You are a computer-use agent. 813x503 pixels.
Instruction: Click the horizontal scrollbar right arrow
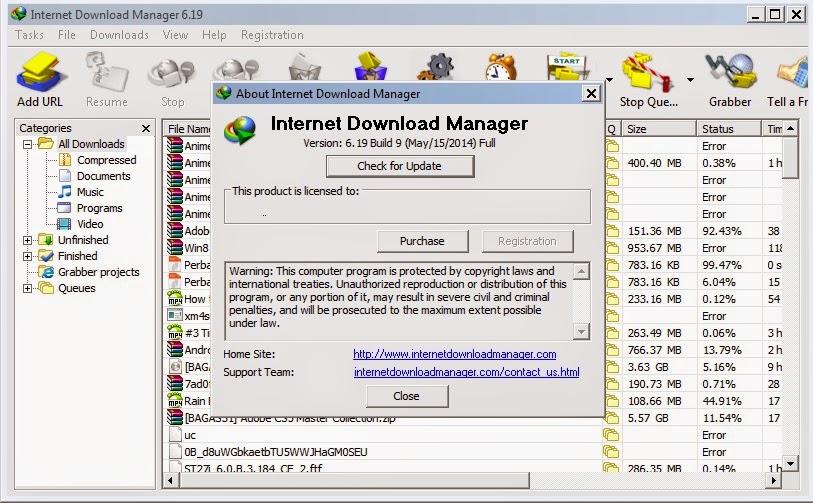(774, 481)
